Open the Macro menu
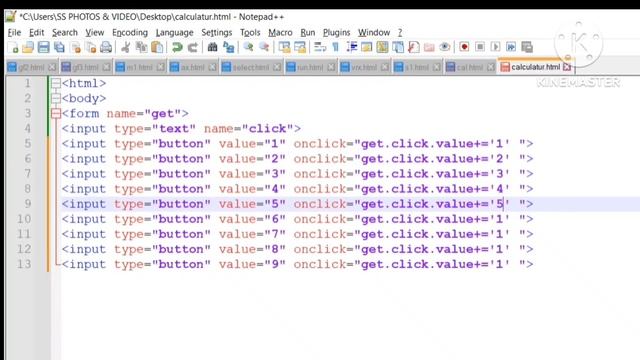This screenshot has width=640, height=360. [x=280, y=33]
